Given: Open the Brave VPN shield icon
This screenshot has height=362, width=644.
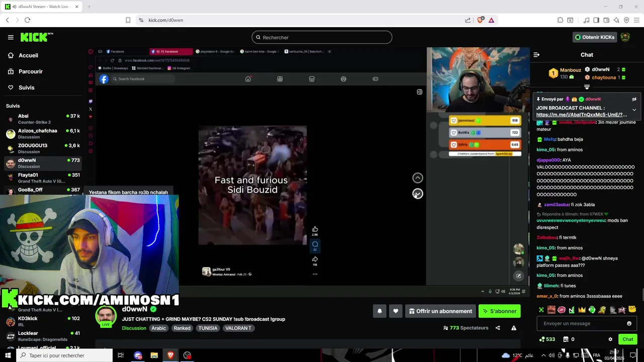Looking at the screenshot, I should click(626, 20).
